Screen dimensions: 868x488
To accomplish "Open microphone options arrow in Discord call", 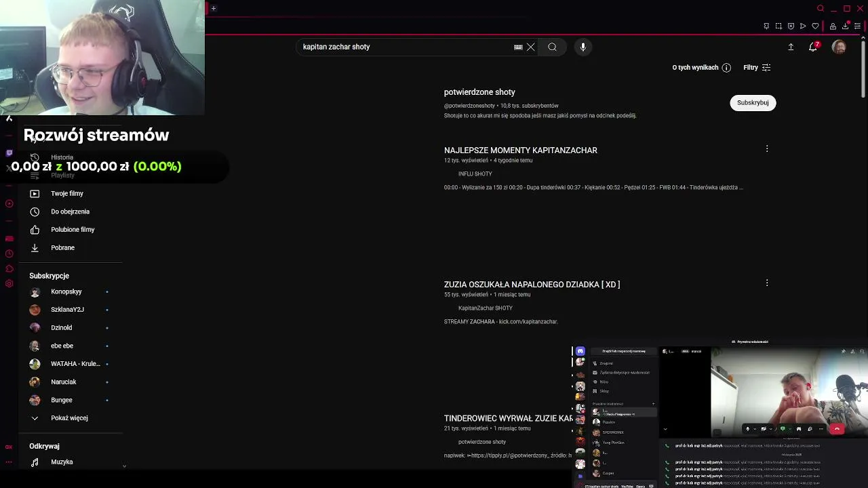I will 755,428.
